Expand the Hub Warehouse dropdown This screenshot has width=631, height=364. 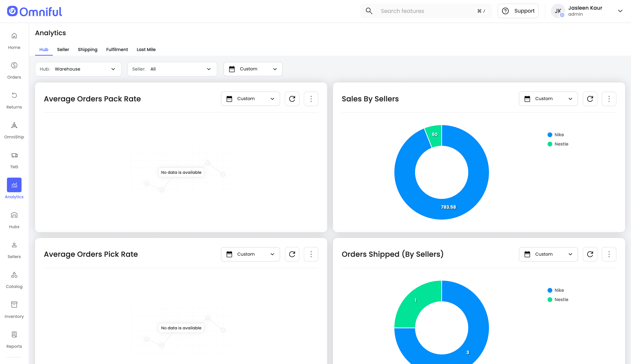coord(78,69)
